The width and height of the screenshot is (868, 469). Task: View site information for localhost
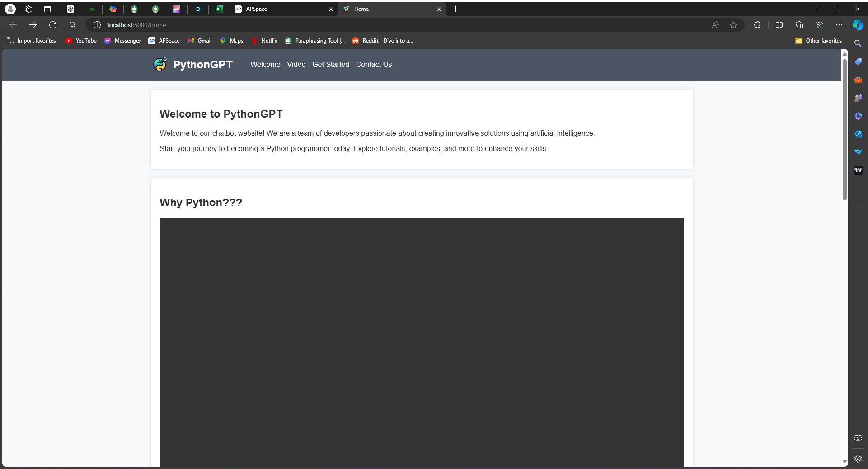pos(97,25)
